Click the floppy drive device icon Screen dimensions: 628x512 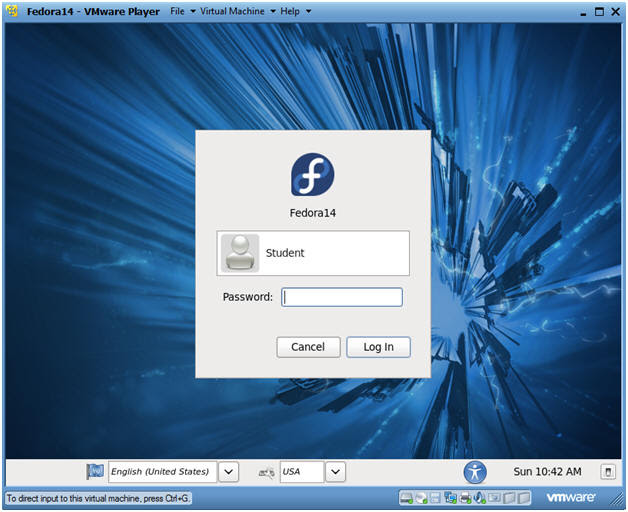[435, 498]
